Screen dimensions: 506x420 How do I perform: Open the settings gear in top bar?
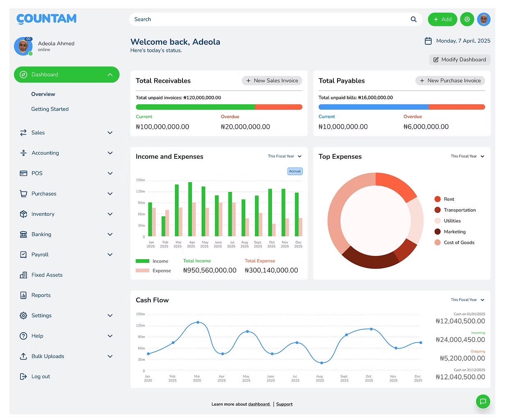tap(467, 19)
